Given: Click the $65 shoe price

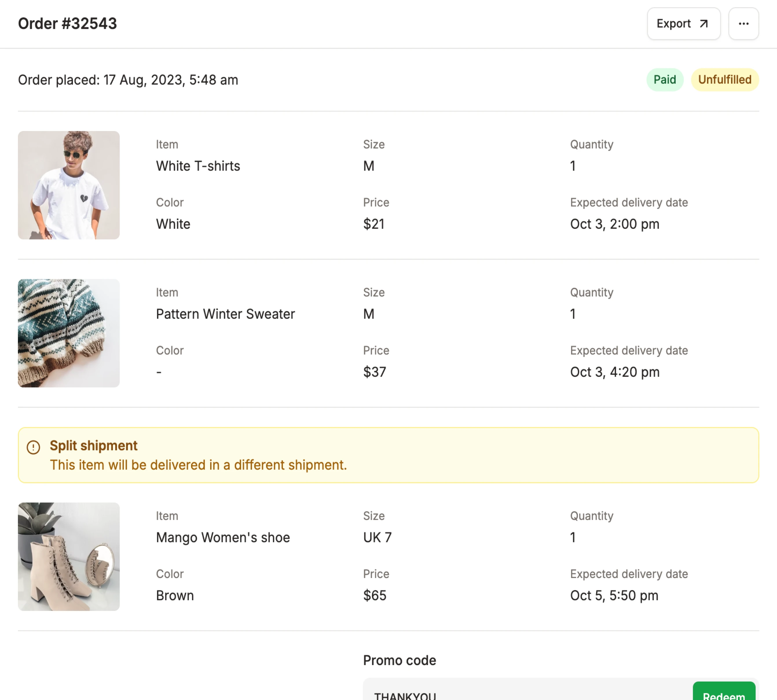Looking at the screenshot, I should [374, 595].
